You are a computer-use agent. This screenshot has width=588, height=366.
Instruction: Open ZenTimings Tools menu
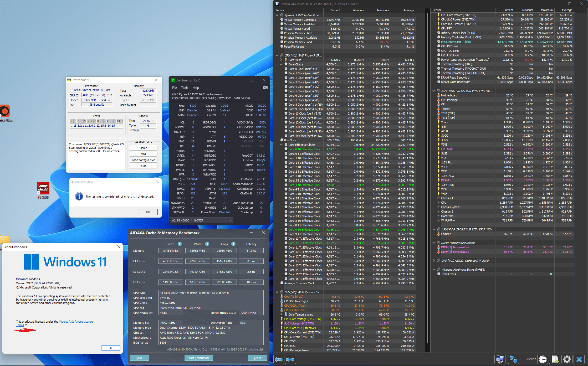coord(185,88)
